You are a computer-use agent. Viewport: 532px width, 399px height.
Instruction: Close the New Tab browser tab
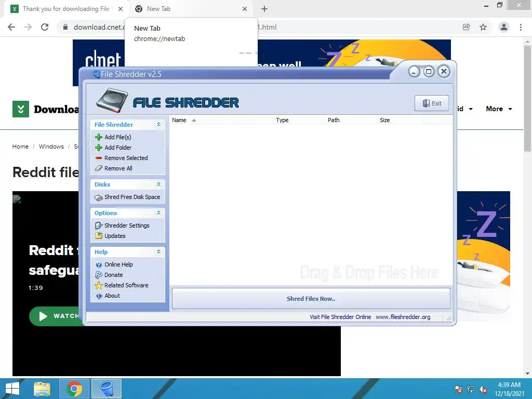(x=245, y=9)
